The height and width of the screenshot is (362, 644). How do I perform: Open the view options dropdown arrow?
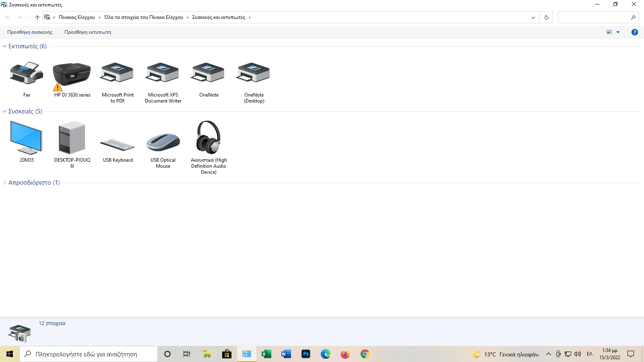[618, 32]
